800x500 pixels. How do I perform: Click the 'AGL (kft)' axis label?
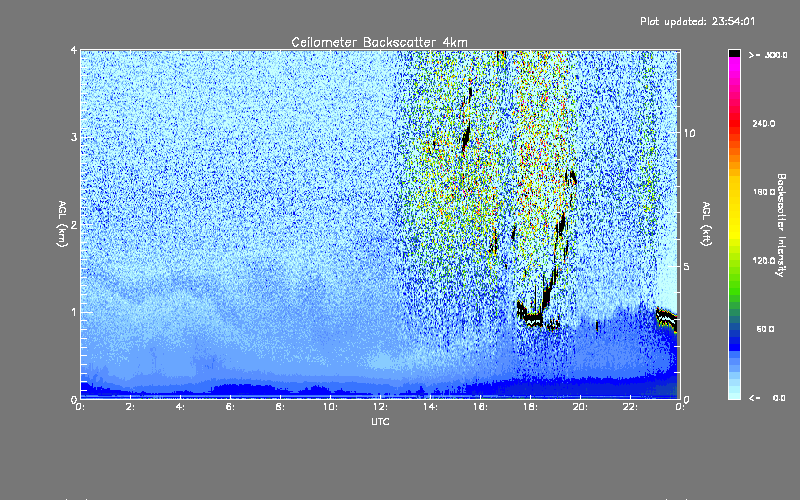coord(706,224)
